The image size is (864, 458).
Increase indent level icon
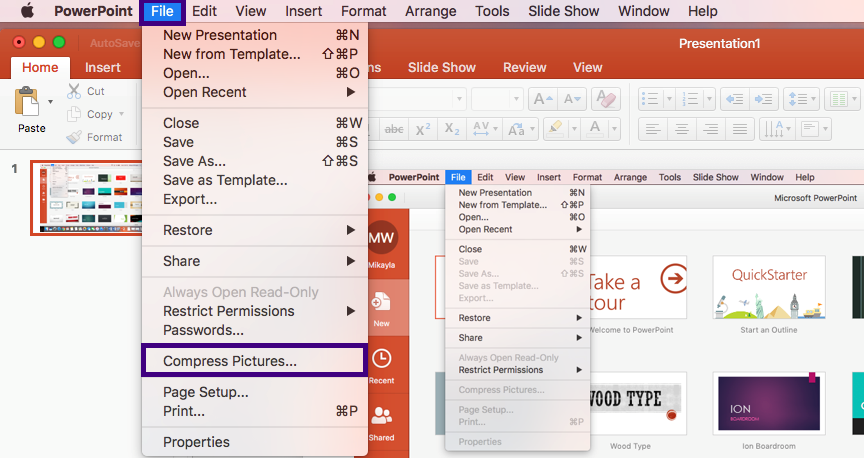tap(764, 99)
